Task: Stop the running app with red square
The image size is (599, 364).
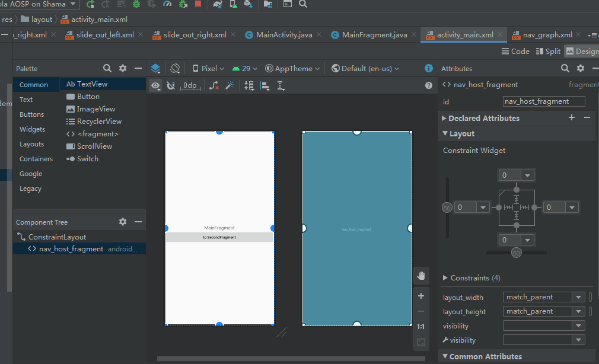Action: point(197,4)
